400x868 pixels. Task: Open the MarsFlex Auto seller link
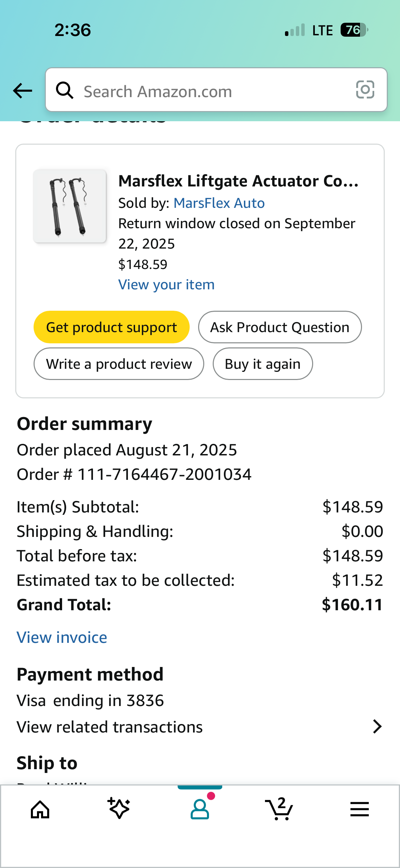(x=219, y=203)
